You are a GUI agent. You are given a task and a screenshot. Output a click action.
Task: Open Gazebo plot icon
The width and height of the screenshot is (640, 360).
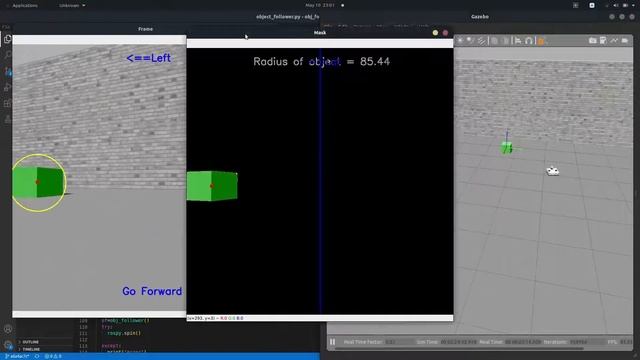(x=614, y=40)
